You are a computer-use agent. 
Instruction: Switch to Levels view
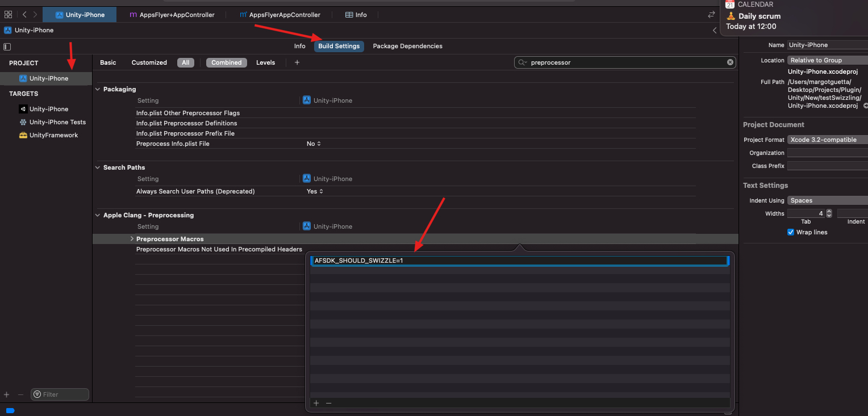tap(265, 62)
